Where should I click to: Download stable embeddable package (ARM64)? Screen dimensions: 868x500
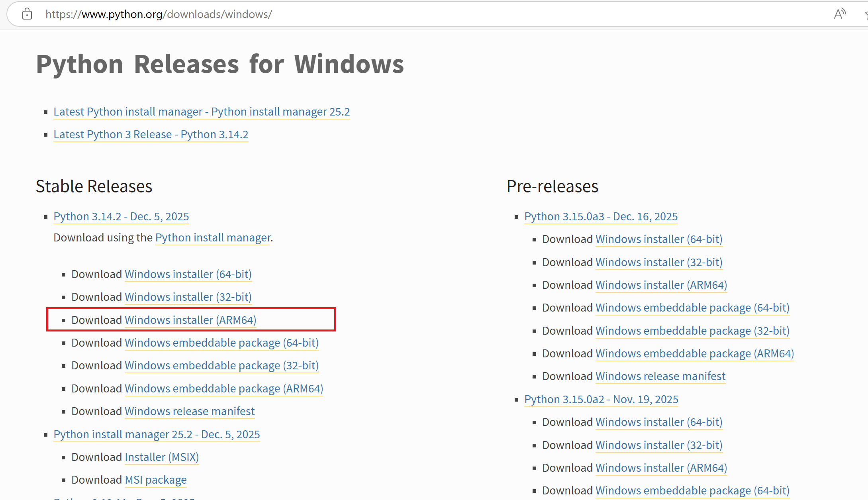[224, 388]
